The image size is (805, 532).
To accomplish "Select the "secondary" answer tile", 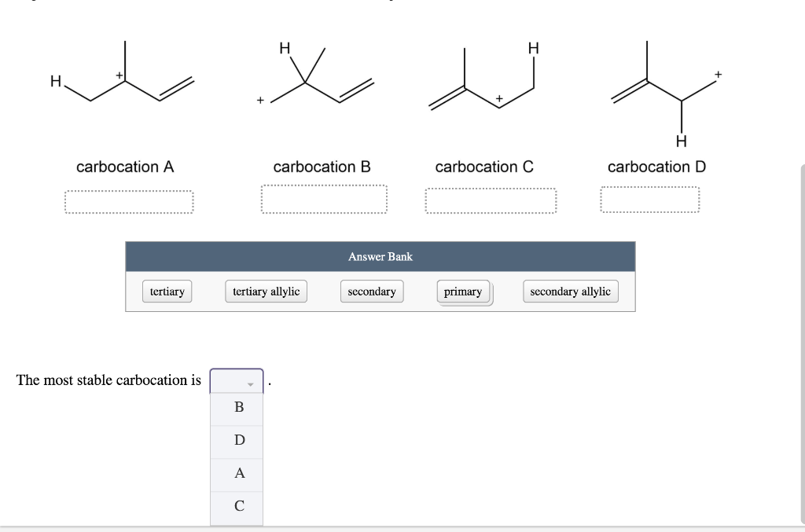I will click(372, 291).
